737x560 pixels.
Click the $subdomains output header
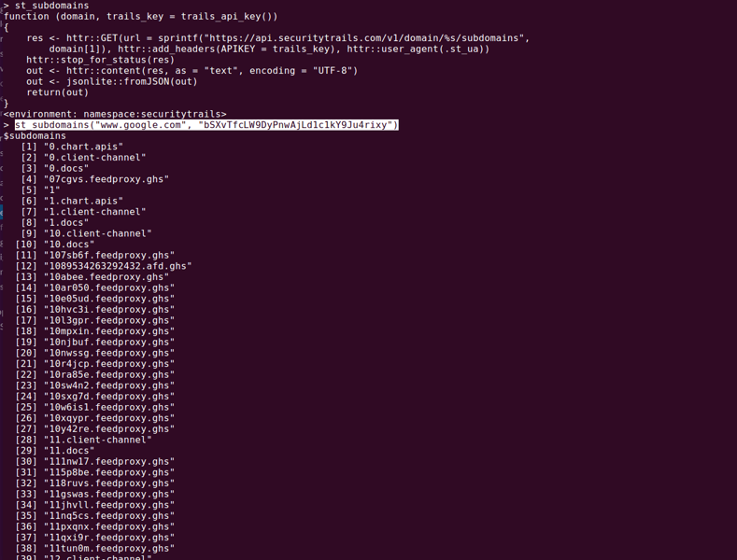pyautogui.click(x=35, y=135)
